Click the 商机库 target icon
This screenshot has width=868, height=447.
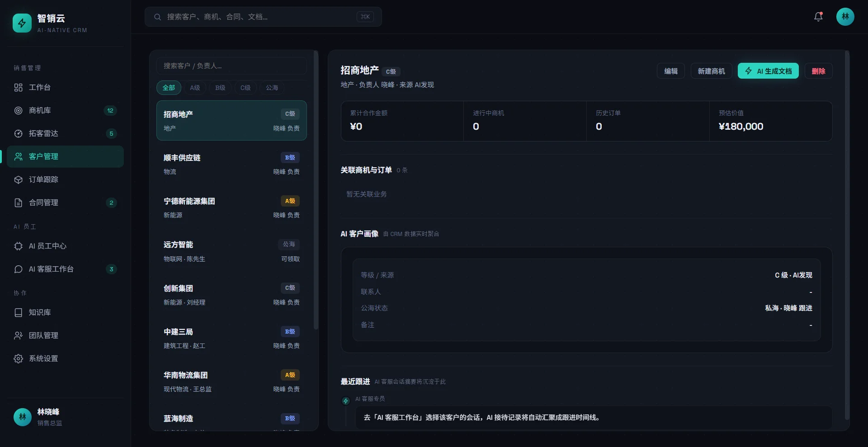click(x=18, y=110)
